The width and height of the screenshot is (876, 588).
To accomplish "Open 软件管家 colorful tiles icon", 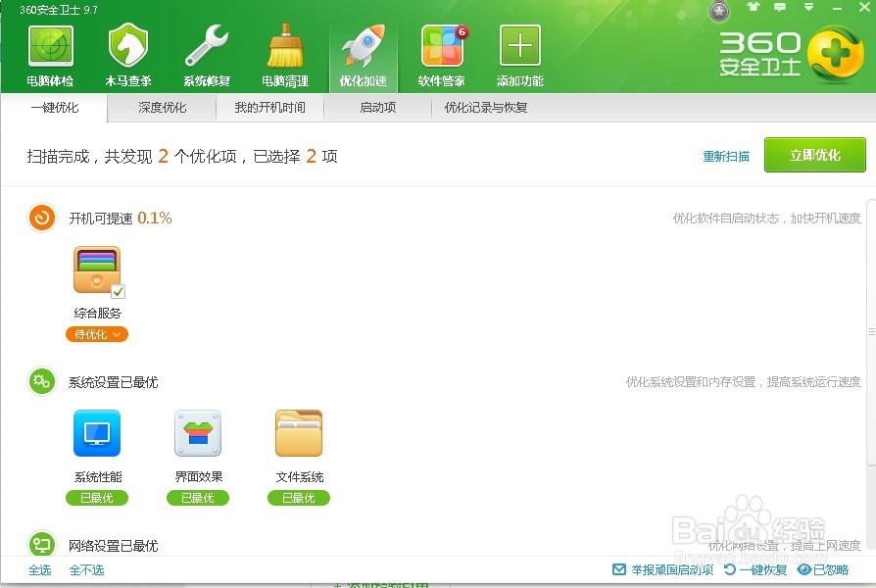I will (443, 46).
